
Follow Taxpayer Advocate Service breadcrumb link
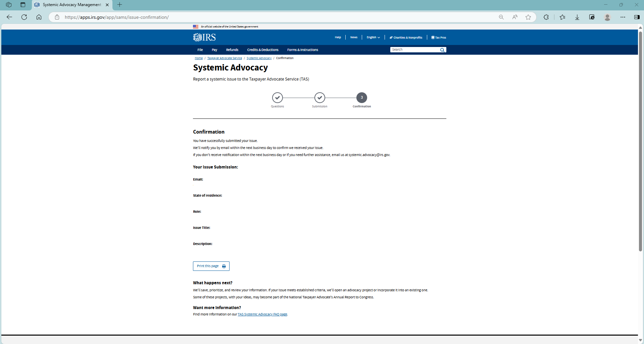point(225,58)
